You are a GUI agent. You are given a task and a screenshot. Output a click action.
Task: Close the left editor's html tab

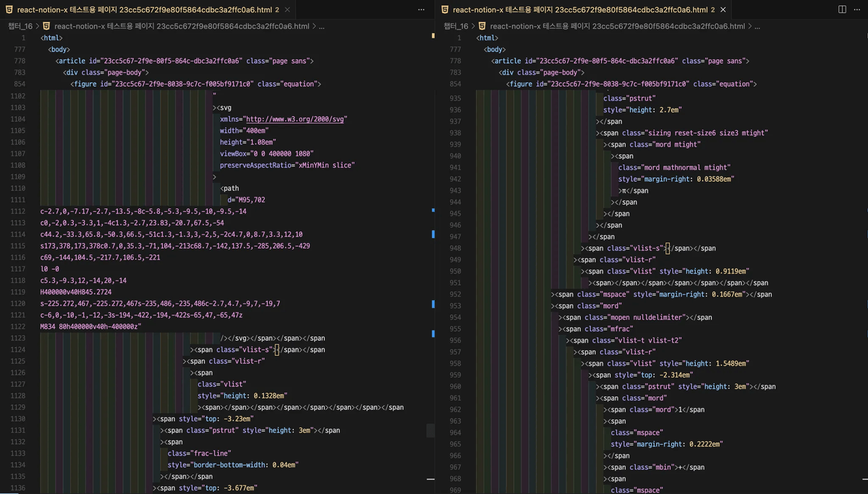(286, 9)
